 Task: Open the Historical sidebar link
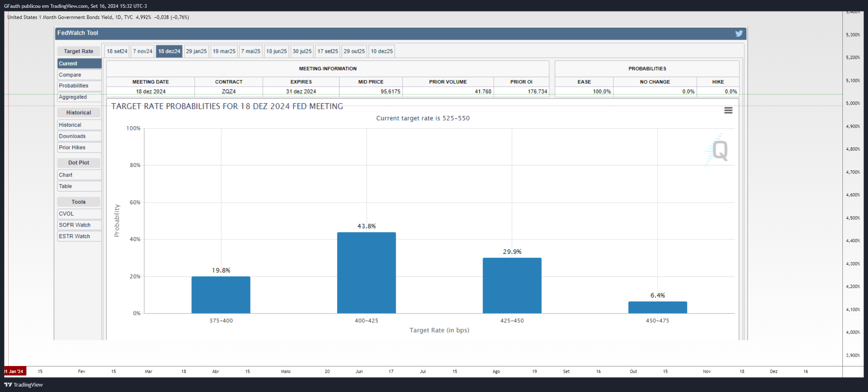pos(79,125)
